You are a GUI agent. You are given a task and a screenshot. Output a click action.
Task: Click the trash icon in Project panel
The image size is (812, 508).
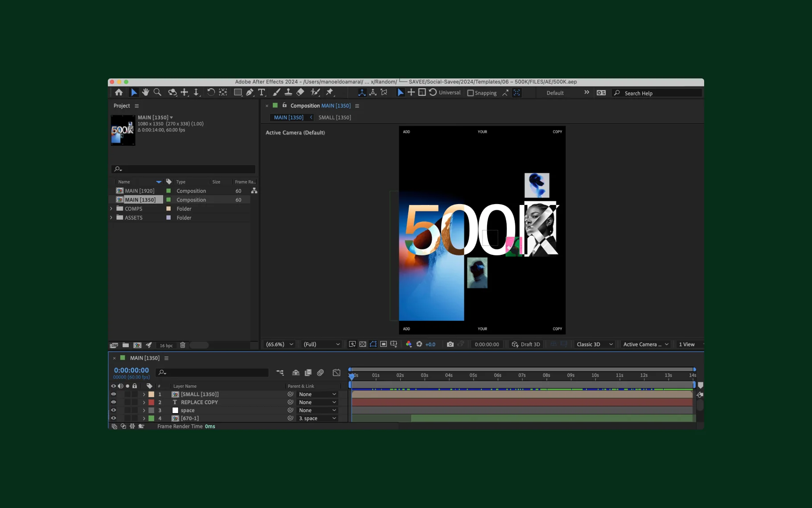pos(183,345)
